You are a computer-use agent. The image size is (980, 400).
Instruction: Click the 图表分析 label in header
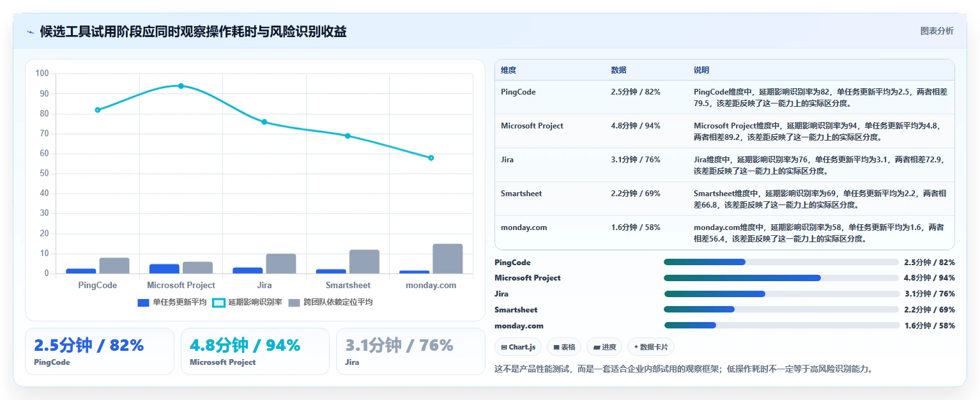click(x=937, y=31)
